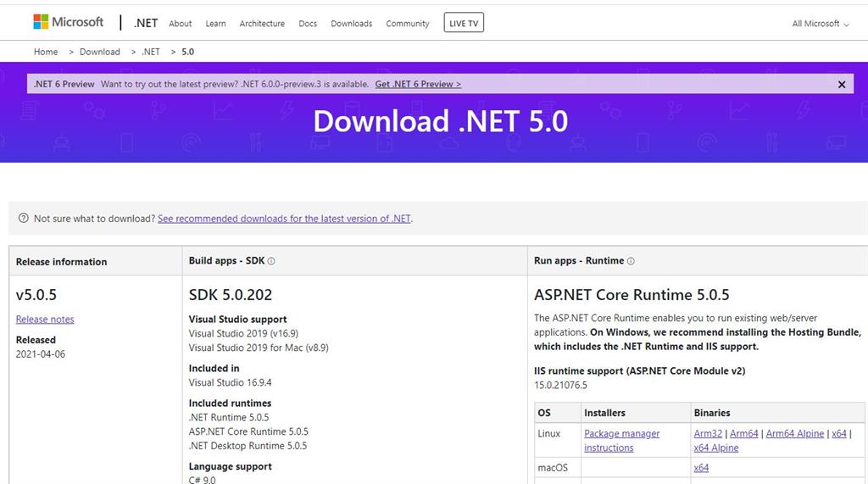Select the 5.0 breadcrumb entry

(x=187, y=52)
